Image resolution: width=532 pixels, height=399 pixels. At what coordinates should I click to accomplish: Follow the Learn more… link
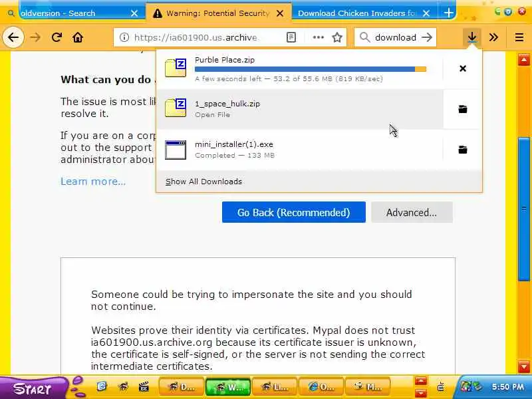[93, 182]
